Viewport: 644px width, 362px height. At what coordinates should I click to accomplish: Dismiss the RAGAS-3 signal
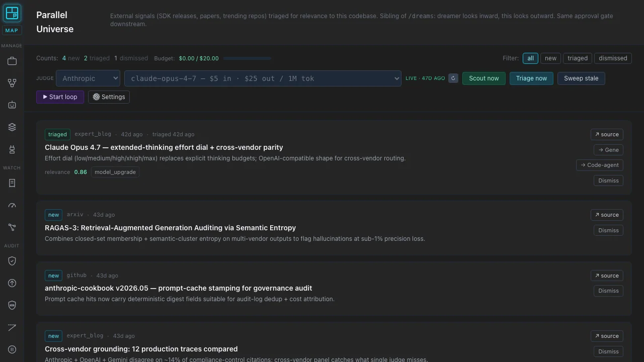pos(608,230)
